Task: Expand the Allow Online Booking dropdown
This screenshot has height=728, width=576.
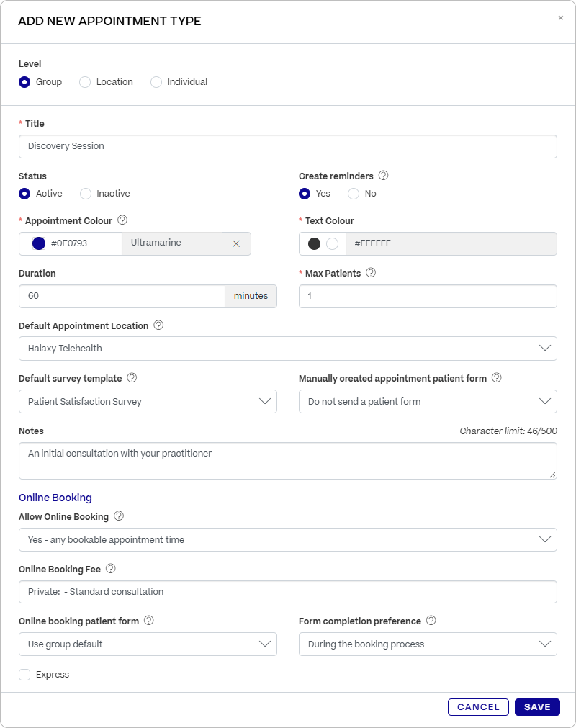Action: coord(288,540)
